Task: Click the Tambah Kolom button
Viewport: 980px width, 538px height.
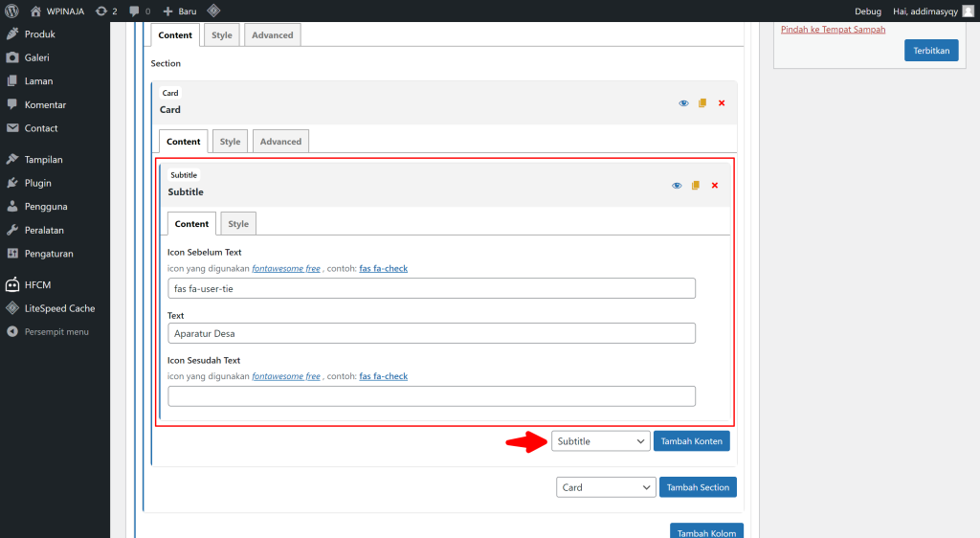Action: coord(706,531)
